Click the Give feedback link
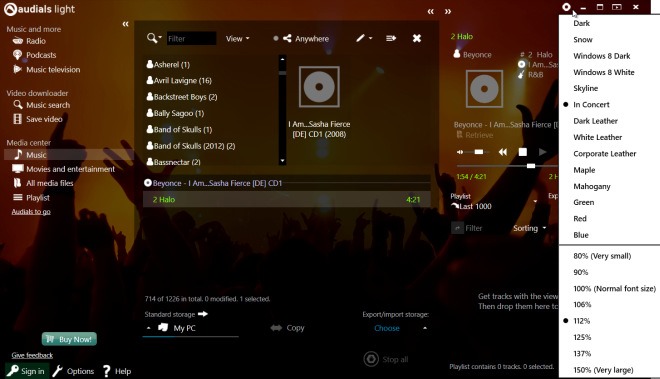This screenshot has height=379, width=660. (x=32, y=355)
